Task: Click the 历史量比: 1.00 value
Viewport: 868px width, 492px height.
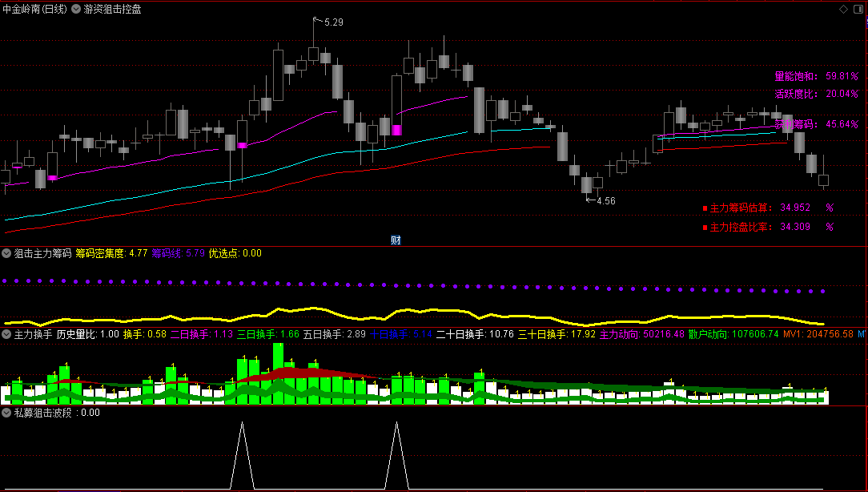Action: (88, 334)
